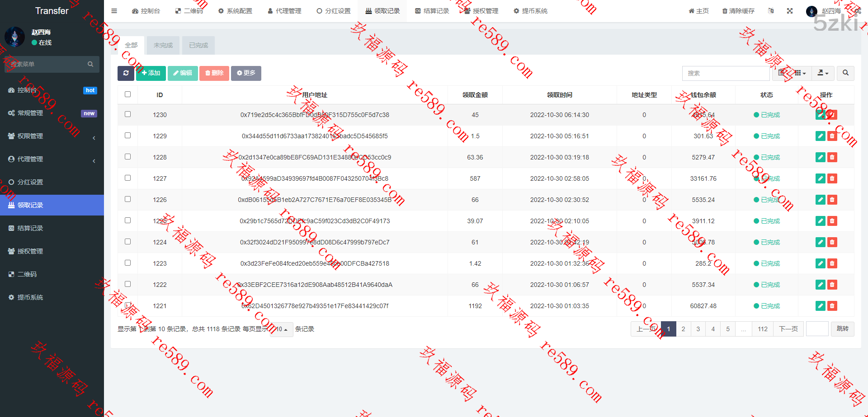Open the export data dropdown

pyautogui.click(x=823, y=73)
